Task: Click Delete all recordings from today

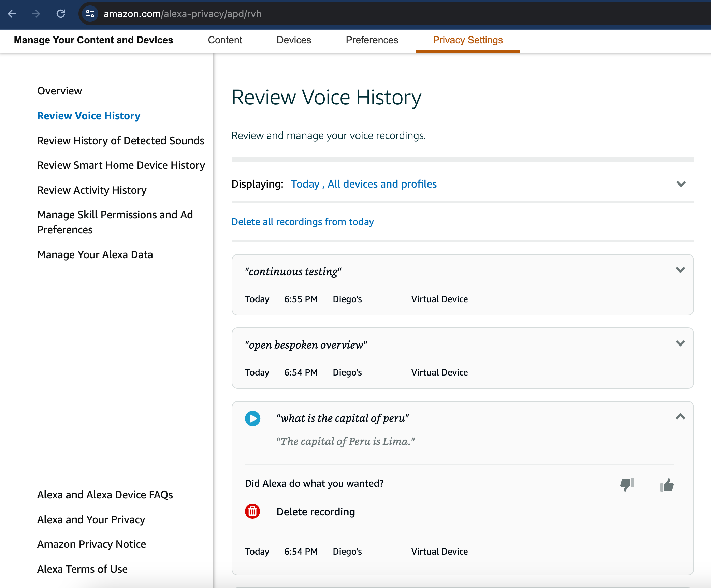Action: 303,222
